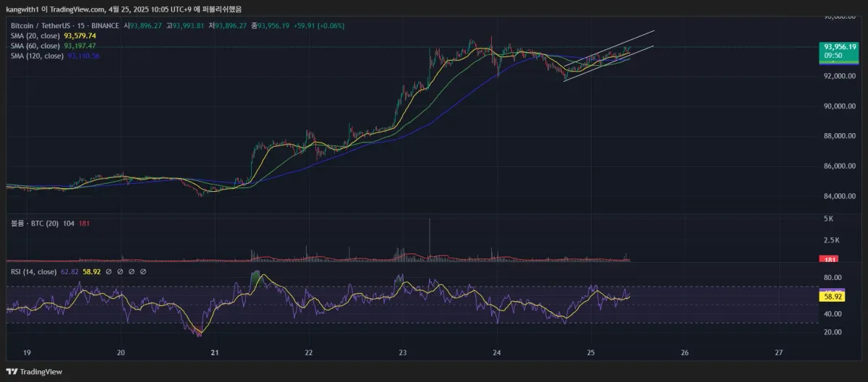This screenshot has height=382, width=868.
Task: Click the first RSI null-value circle icon
Action: pyautogui.click(x=108, y=272)
